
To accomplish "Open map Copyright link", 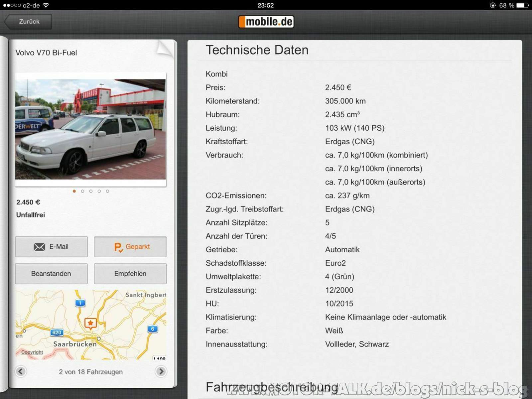I will point(32,352).
